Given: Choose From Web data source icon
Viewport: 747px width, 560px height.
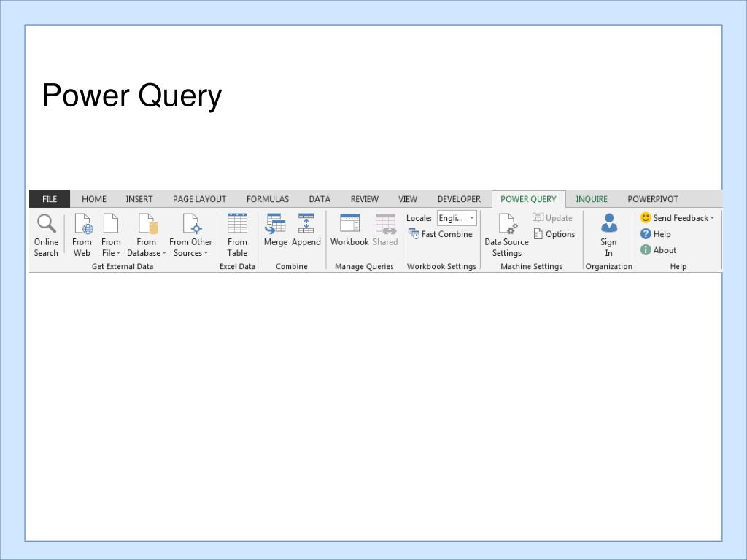Looking at the screenshot, I should coord(82,236).
